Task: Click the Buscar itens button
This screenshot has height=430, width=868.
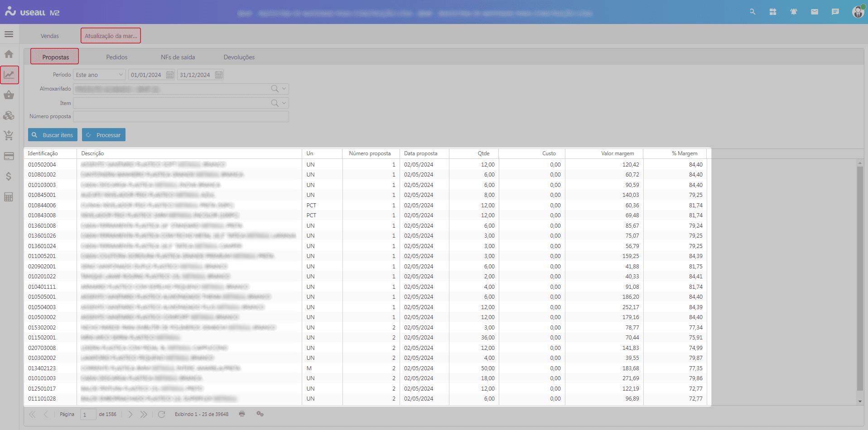Action: (53, 135)
